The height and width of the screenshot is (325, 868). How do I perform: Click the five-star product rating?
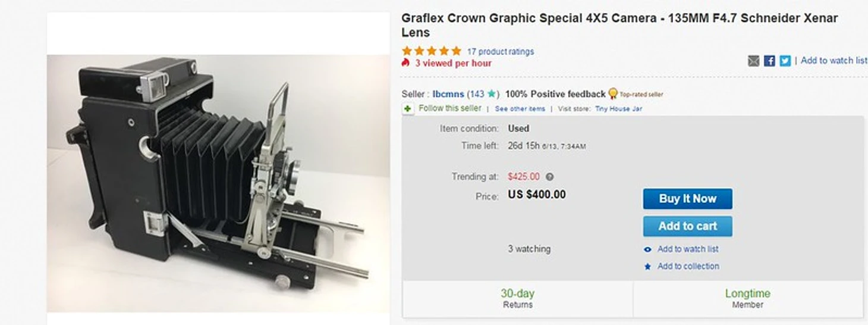point(431,51)
